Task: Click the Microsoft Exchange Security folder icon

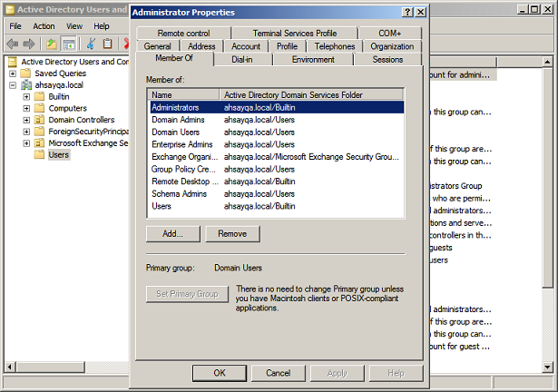Action: point(40,143)
